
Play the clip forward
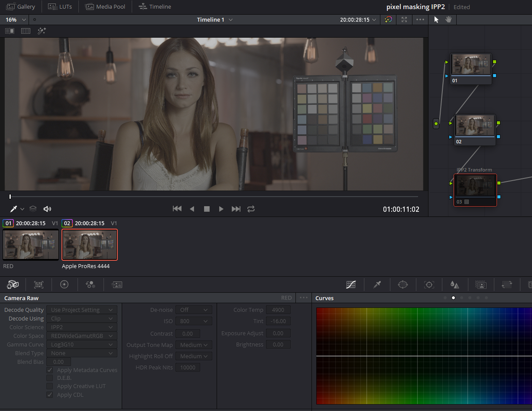coord(221,209)
